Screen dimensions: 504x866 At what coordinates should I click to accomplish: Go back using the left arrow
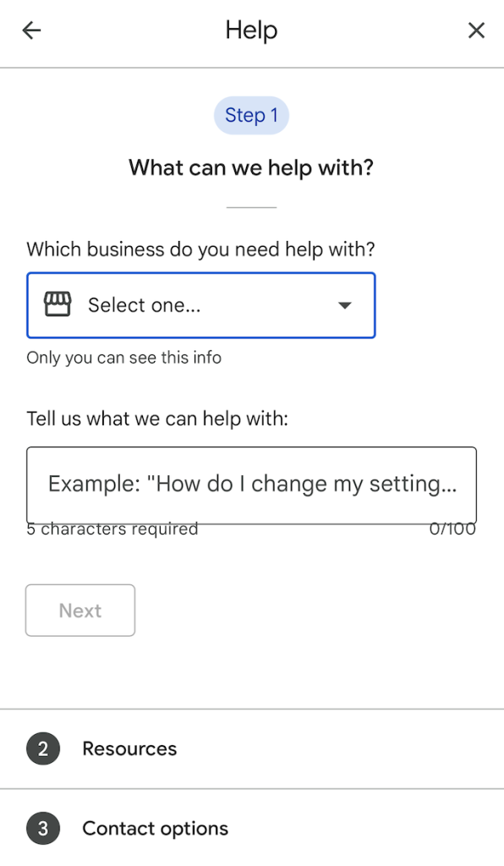pos(31,30)
